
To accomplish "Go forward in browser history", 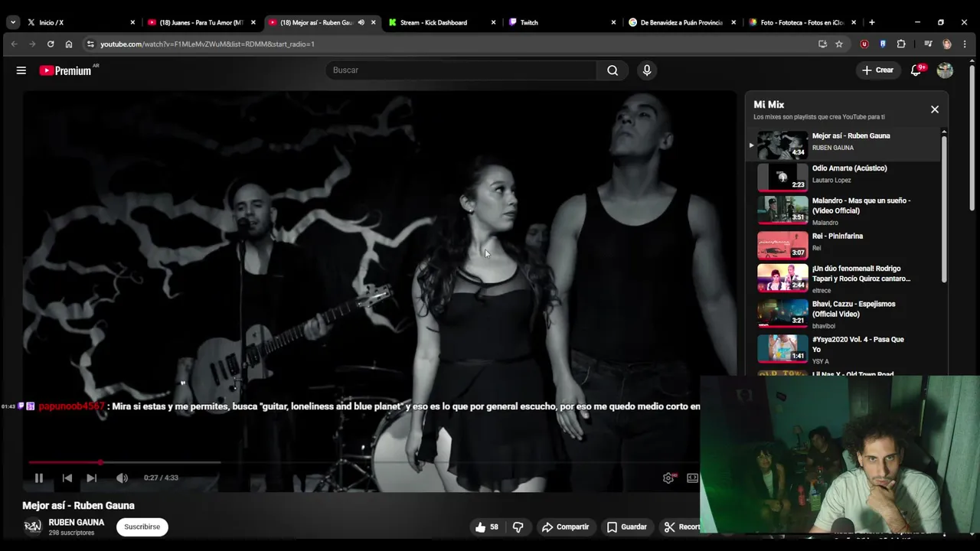I will [32, 44].
